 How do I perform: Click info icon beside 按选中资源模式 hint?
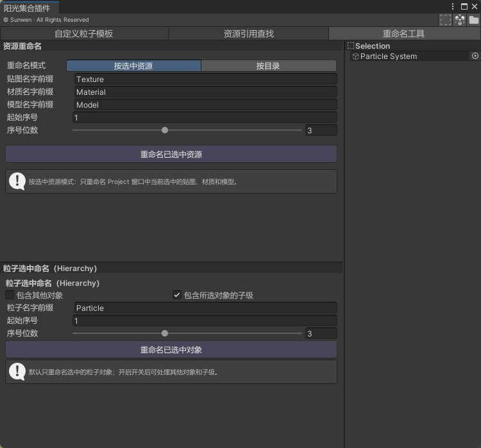click(17, 181)
